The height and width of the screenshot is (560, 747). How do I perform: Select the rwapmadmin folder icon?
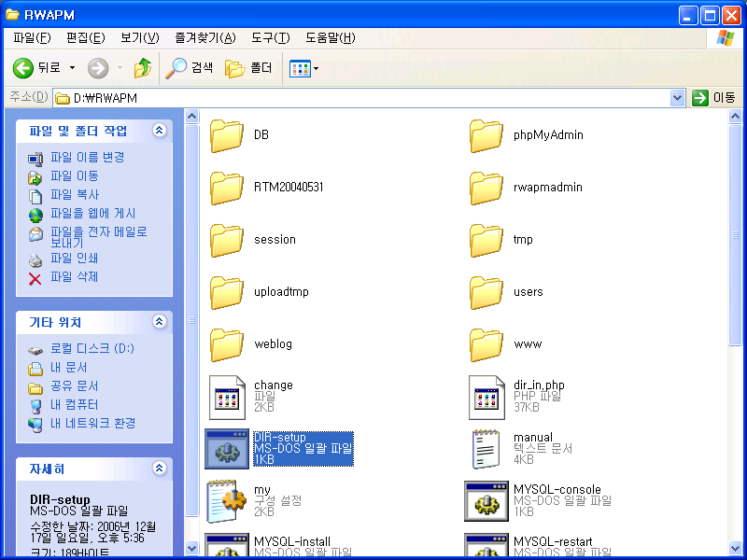pyautogui.click(x=486, y=189)
